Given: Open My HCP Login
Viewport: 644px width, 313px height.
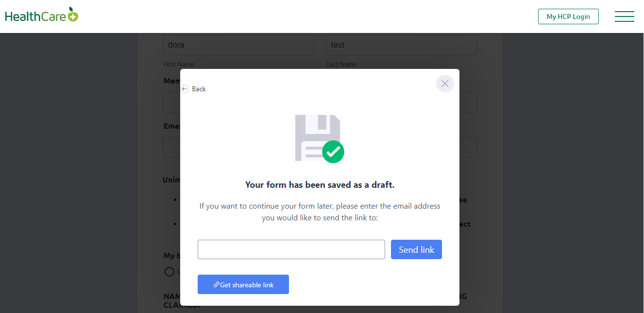Looking at the screenshot, I should click(x=568, y=16).
